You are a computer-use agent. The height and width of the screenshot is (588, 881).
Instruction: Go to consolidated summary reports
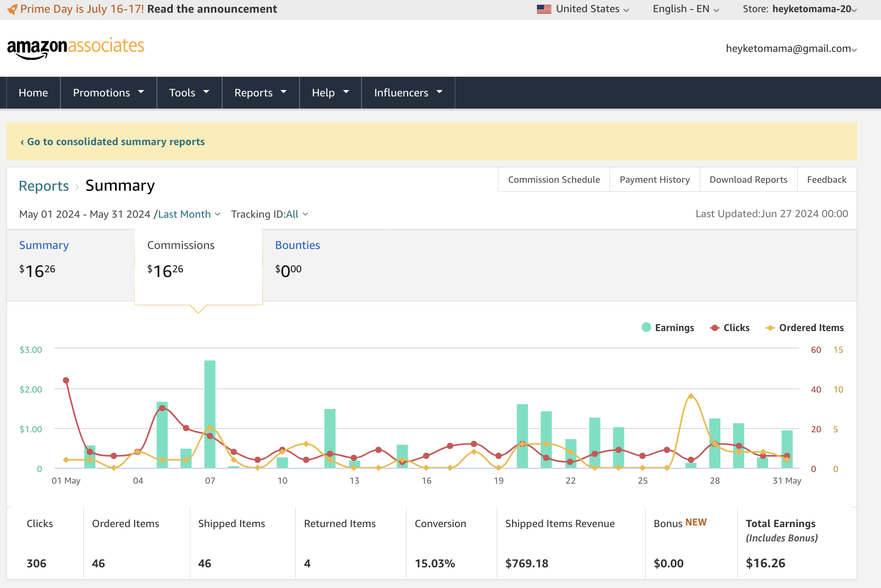112,141
